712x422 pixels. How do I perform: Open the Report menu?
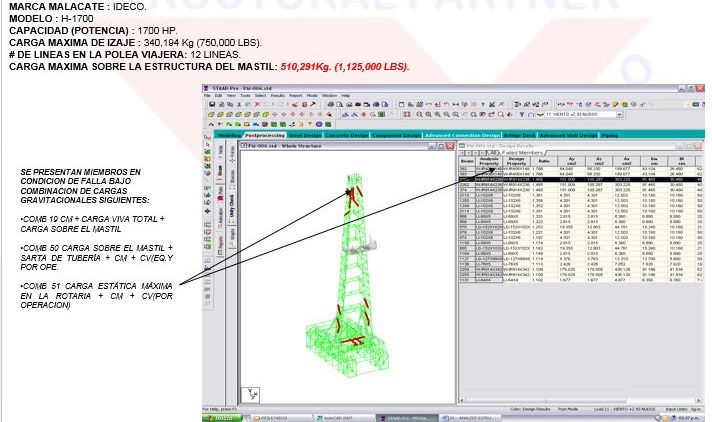[296, 95]
